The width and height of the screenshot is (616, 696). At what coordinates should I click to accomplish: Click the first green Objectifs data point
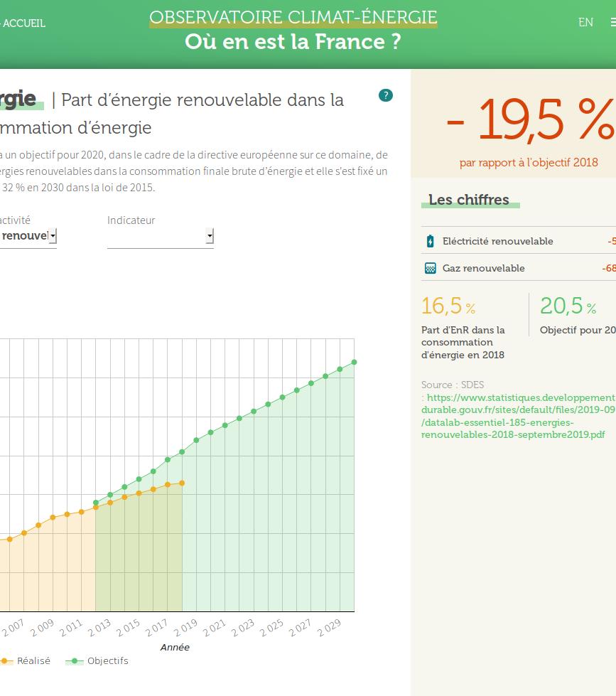coord(96,503)
